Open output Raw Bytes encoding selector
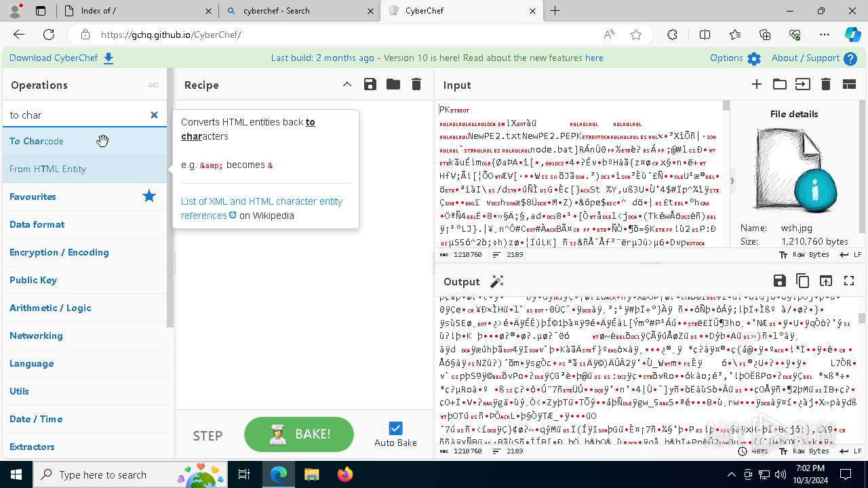Image resolution: width=868 pixels, height=488 pixels. [x=804, y=451]
